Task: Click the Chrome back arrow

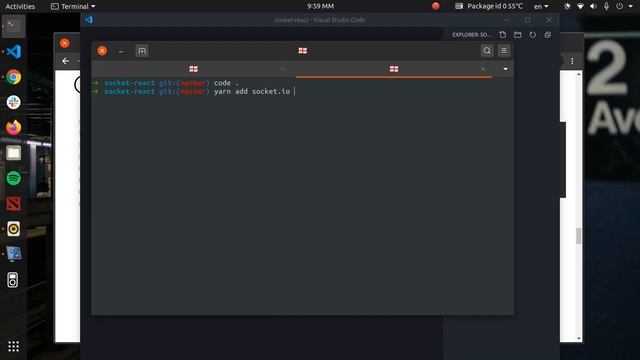Action: click(x=65, y=61)
